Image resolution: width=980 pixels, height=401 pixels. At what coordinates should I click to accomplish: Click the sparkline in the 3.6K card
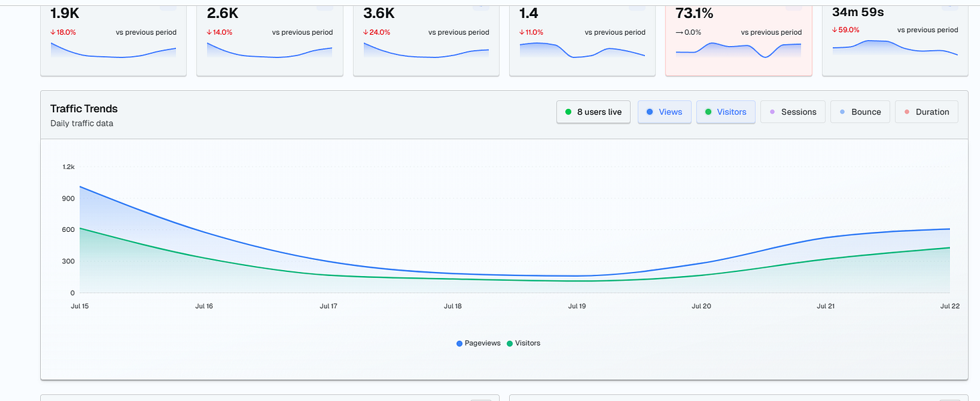(426, 50)
